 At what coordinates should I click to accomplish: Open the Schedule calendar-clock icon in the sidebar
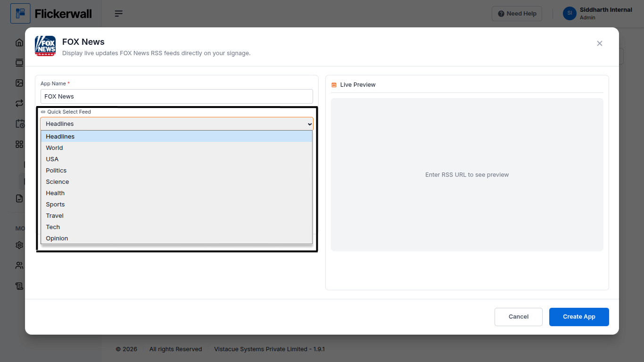pyautogui.click(x=20, y=123)
